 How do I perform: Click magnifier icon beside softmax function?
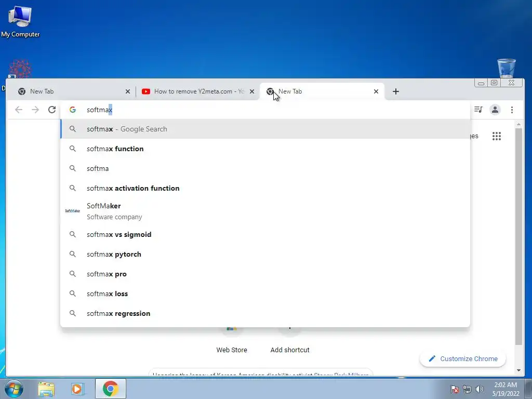(73, 148)
